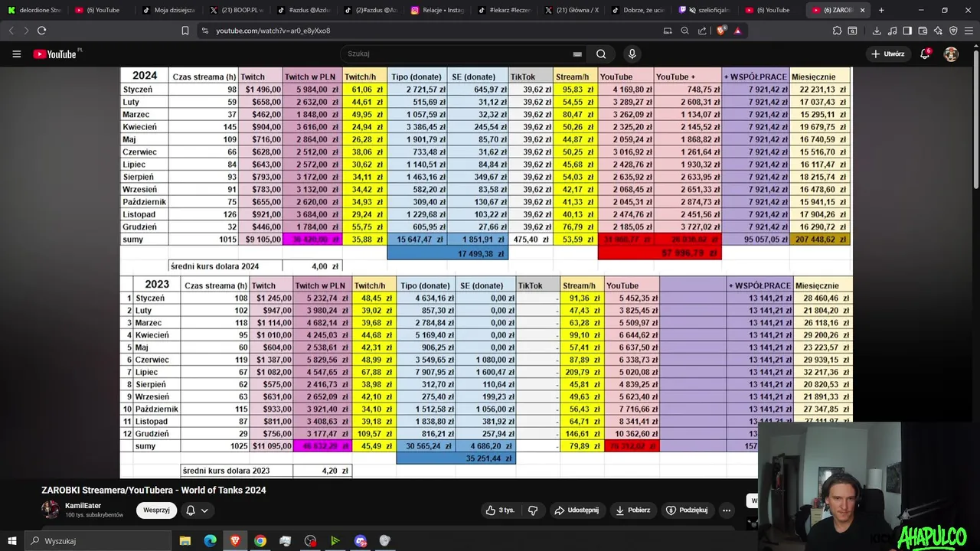Click the + WSPÓŁPRACE header in 2024 table
Screen dimensions: 980x551
(x=756, y=77)
